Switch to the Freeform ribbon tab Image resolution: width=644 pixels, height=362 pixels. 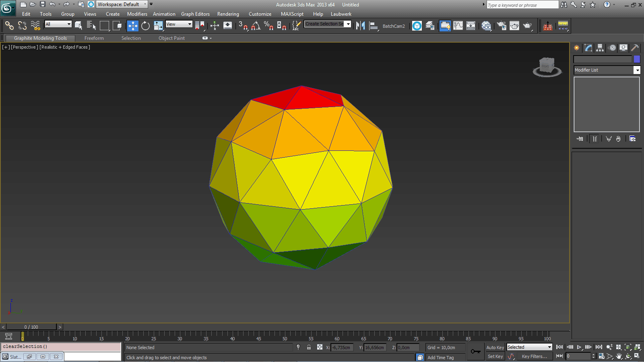pyautogui.click(x=94, y=38)
